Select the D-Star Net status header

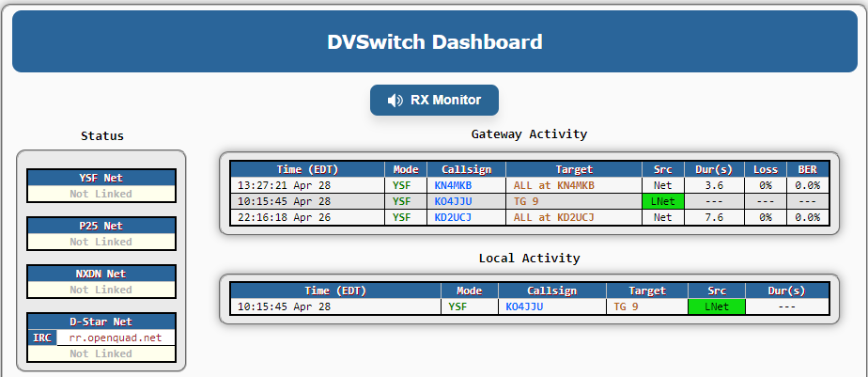point(101,322)
